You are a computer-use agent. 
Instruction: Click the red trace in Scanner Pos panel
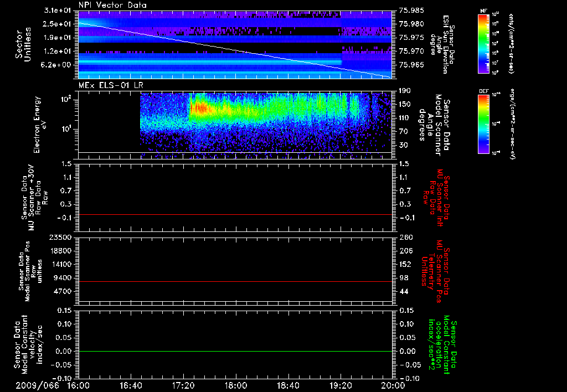pos(235,281)
